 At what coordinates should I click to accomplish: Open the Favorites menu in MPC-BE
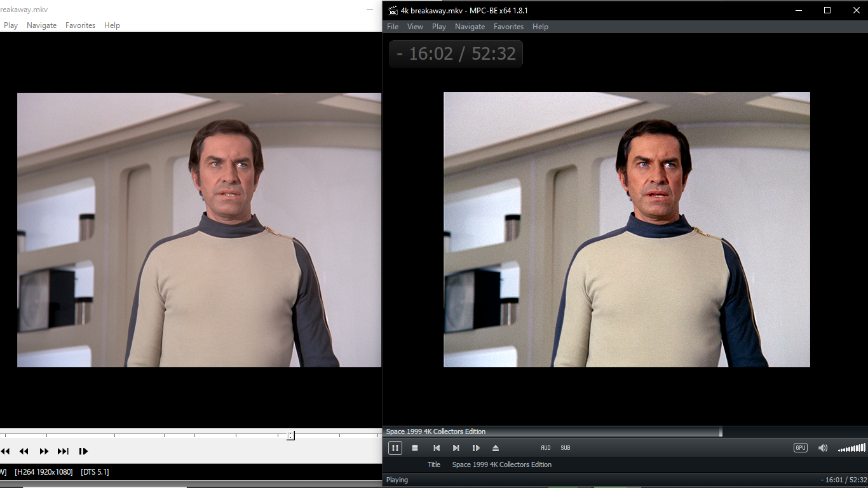508,27
